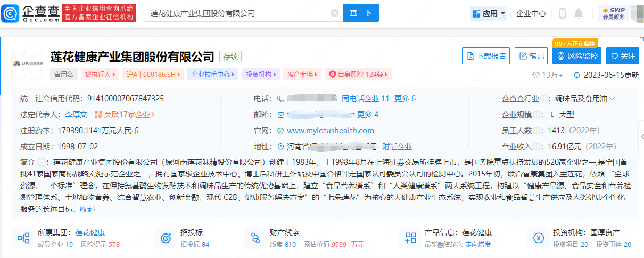Show 更多 6 phone numbers
644x258 pixels.
coord(405,99)
